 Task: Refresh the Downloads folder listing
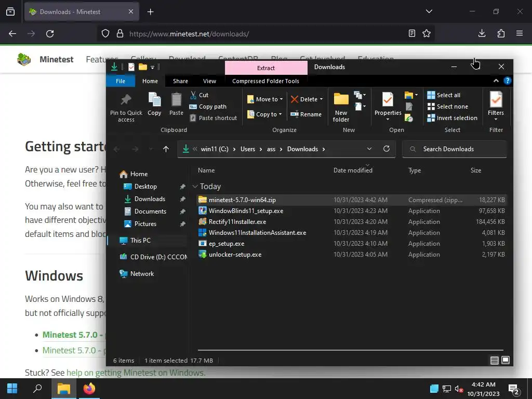387,149
